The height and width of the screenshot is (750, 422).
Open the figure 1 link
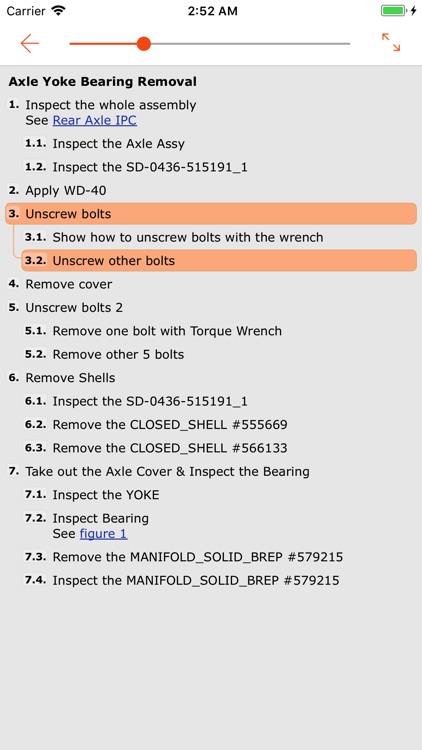[103, 533]
